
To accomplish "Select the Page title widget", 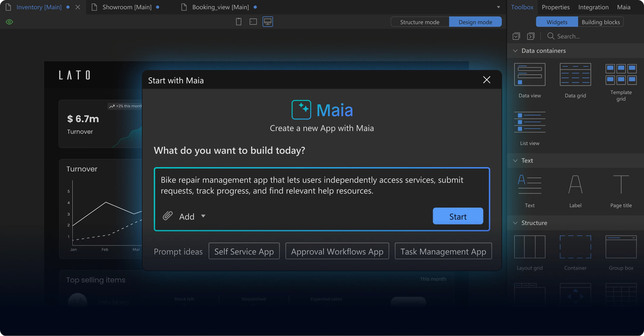I will click(x=621, y=185).
